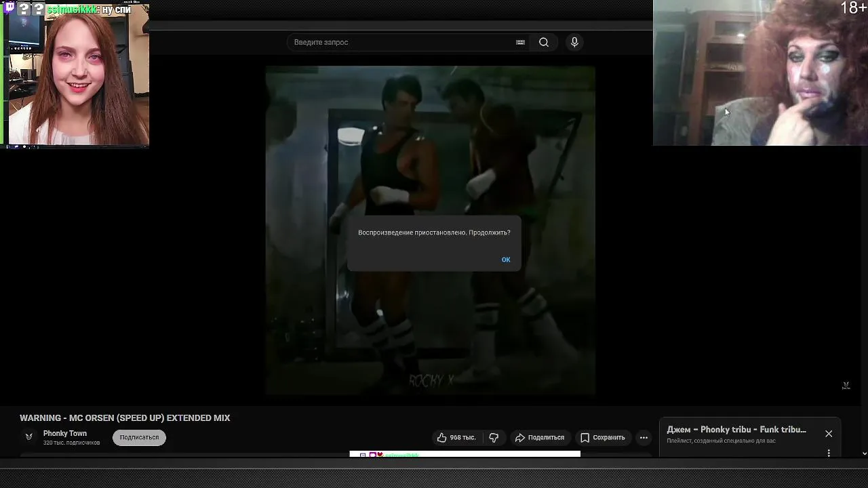Click the scroll-down arrow of page scrollbar
The height and width of the screenshot is (488, 868).
(864, 453)
